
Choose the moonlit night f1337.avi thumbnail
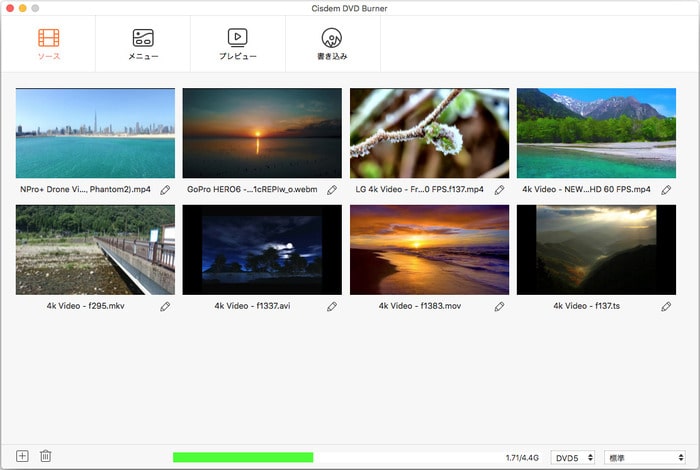[x=262, y=250]
